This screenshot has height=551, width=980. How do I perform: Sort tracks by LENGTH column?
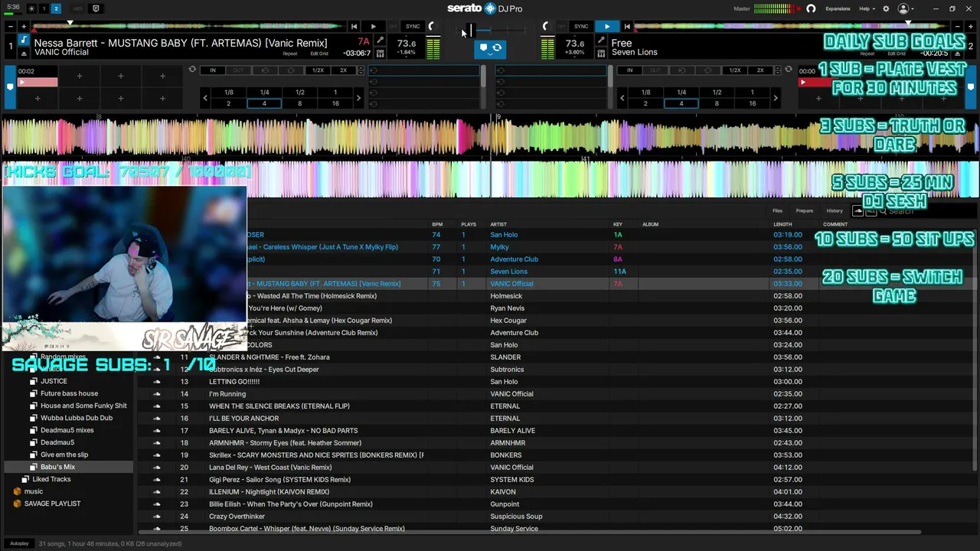coord(782,224)
